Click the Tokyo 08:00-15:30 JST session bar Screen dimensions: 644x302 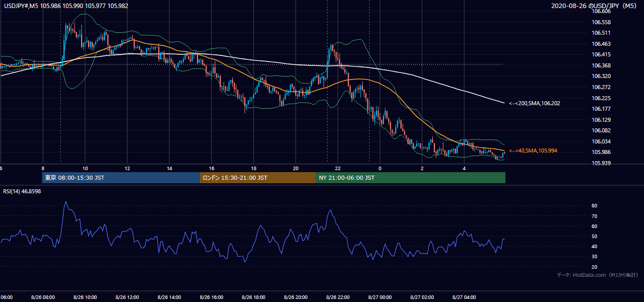[121, 178]
